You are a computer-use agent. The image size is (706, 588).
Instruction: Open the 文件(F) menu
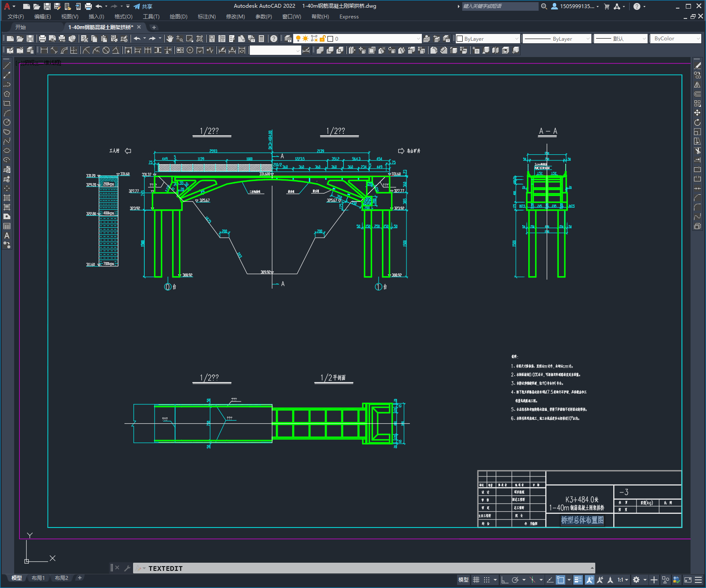(16, 17)
